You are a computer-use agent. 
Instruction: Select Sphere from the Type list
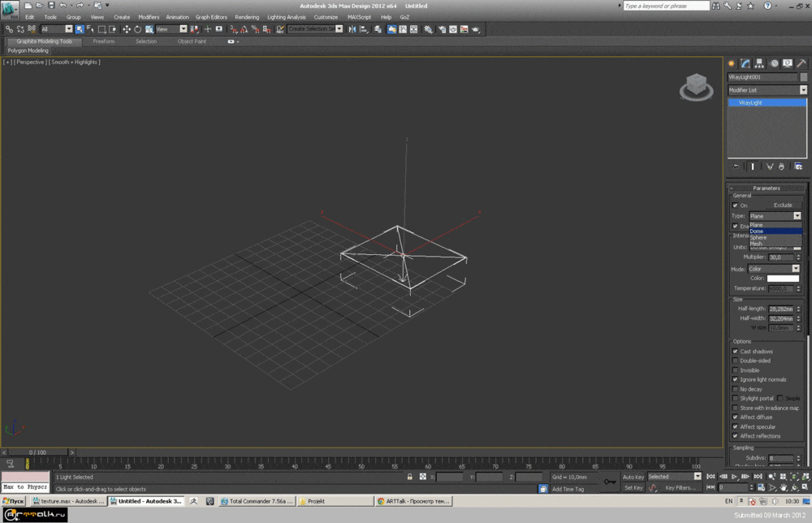point(775,238)
